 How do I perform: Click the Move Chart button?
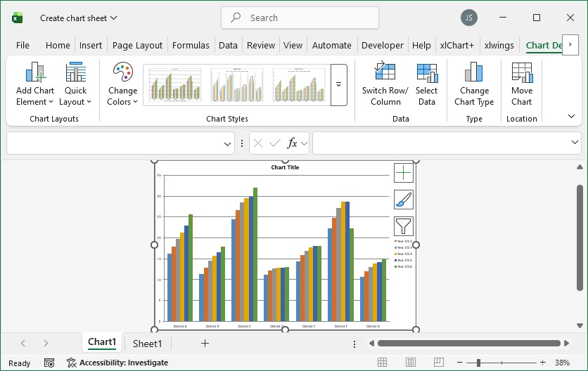[x=522, y=84]
